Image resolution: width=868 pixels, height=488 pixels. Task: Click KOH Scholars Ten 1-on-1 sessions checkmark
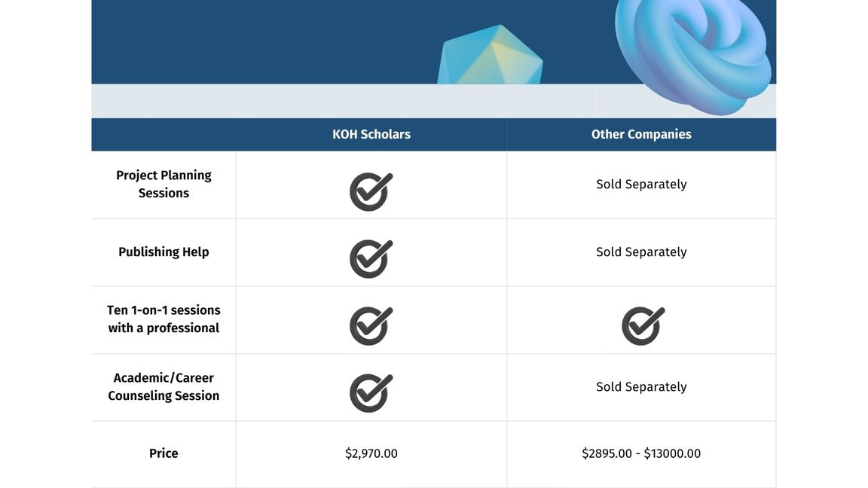click(371, 325)
